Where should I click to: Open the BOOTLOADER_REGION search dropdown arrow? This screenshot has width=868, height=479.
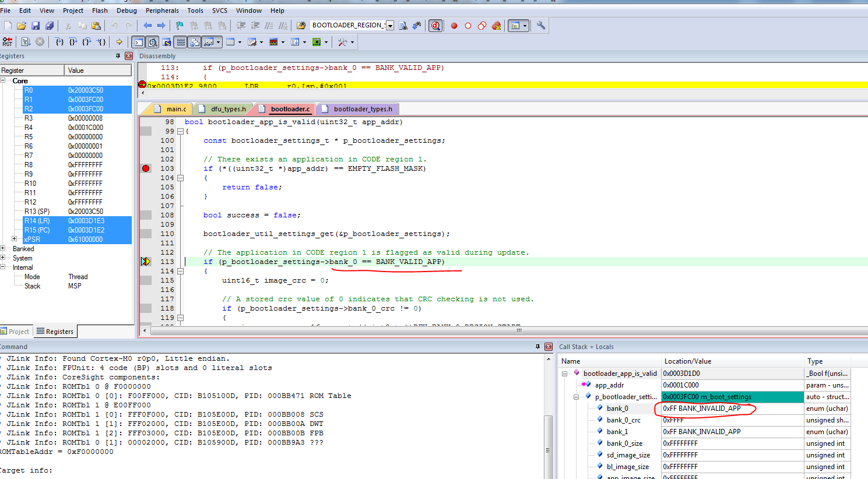(390, 26)
